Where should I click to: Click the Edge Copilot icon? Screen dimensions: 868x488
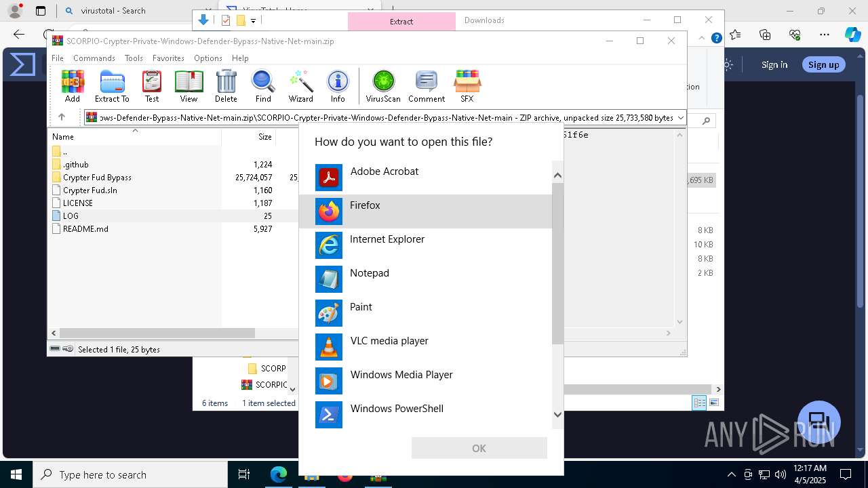tap(852, 35)
